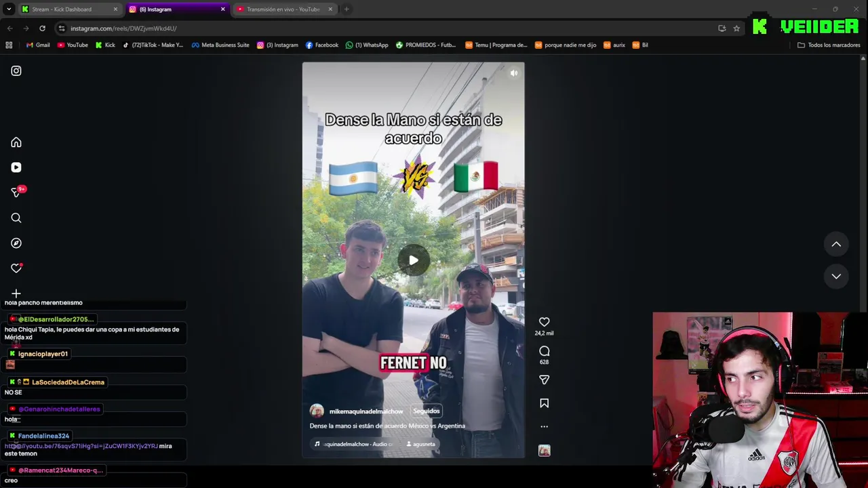Viewport: 868px width, 488px height.
Task: Click chat username @Genarohinchadetalleres
Action: tap(59, 409)
